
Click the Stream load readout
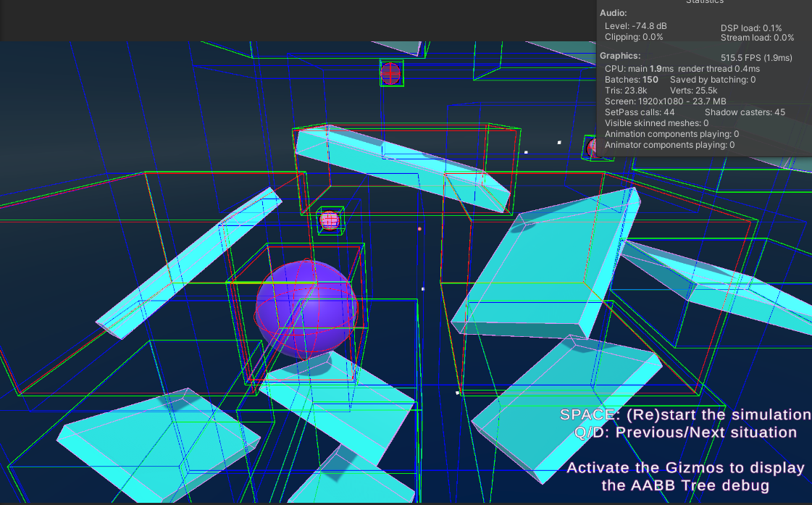tap(757, 38)
